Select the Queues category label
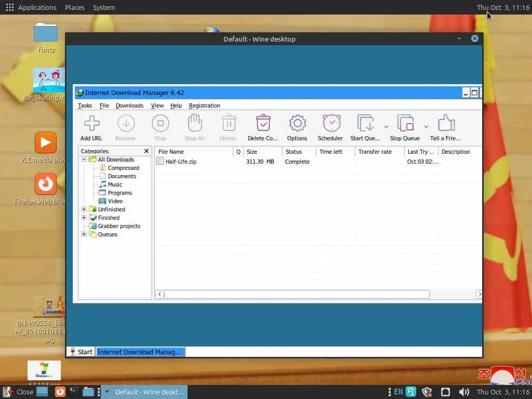The image size is (532, 399). pos(108,234)
